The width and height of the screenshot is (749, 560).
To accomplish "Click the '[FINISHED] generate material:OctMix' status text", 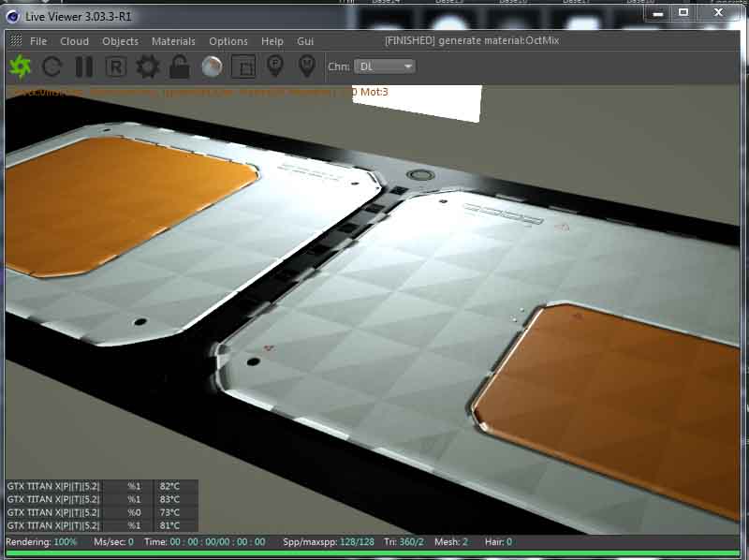I will click(x=472, y=40).
